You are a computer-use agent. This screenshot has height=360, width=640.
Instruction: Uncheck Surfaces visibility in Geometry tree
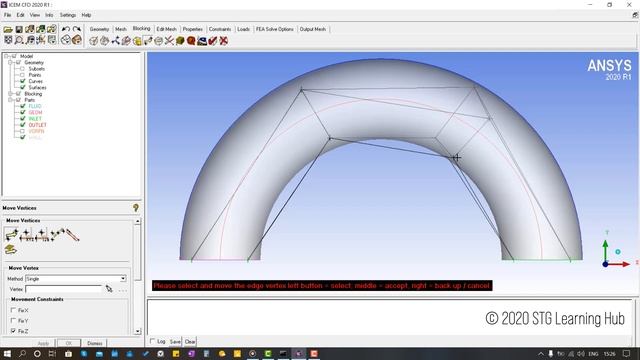click(x=22, y=87)
